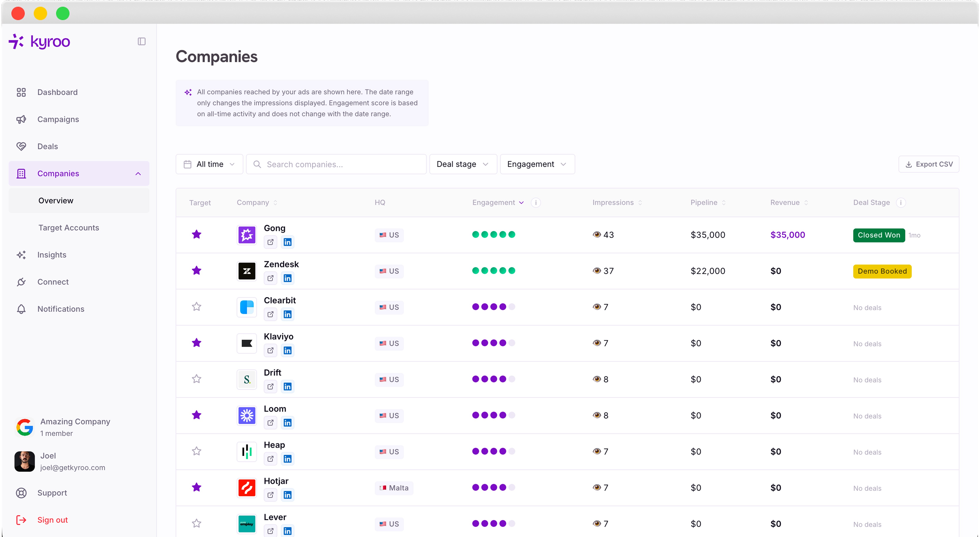Open Gong's LinkedIn page icon
This screenshot has width=980, height=537.
tap(288, 242)
